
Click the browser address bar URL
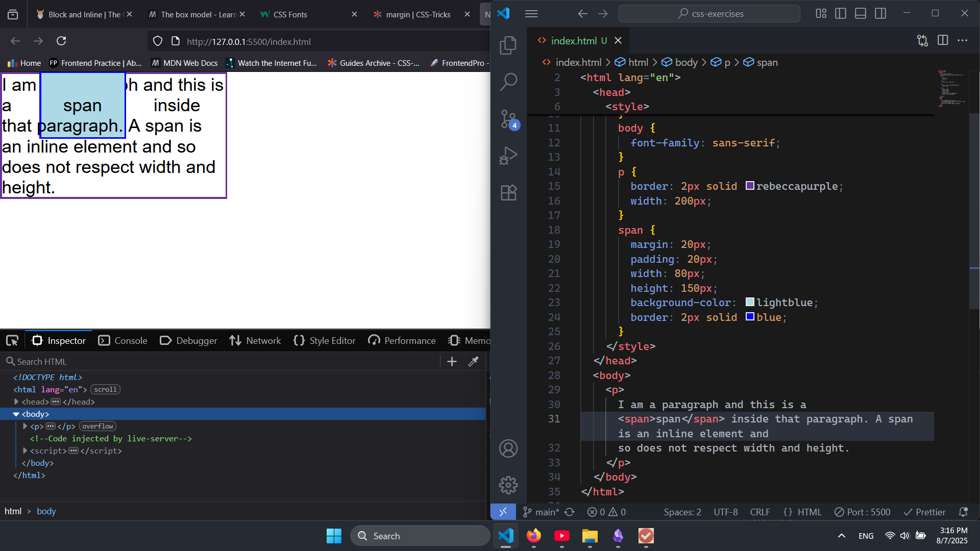[249, 42]
